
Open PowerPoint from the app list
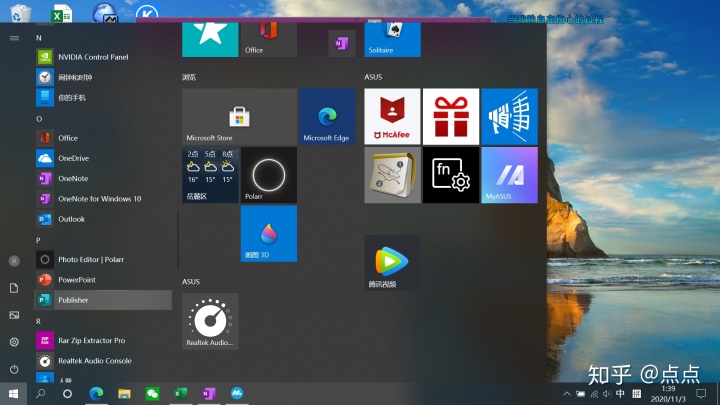click(103, 280)
